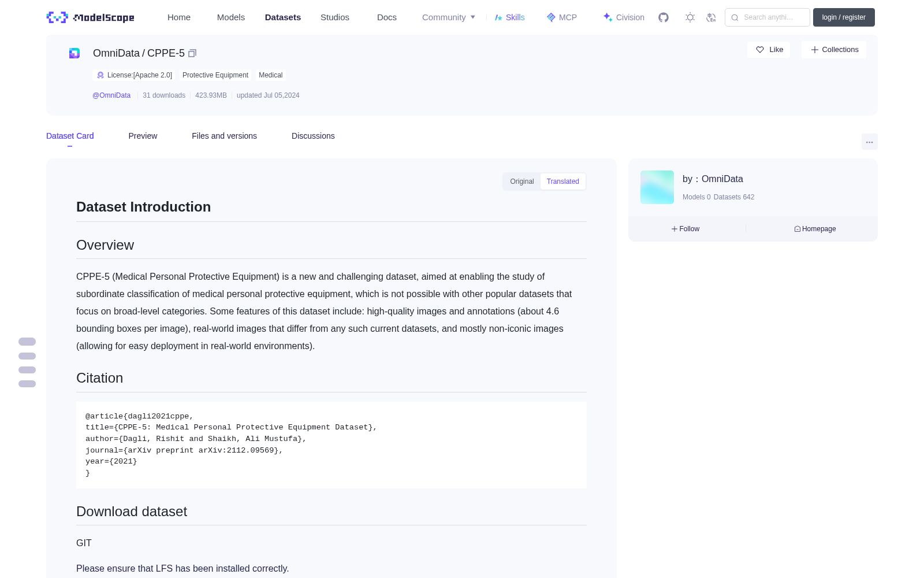Viewport: 924px width, 578px height.
Task: Like this dataset with heart button
Action: coord(769,50)
